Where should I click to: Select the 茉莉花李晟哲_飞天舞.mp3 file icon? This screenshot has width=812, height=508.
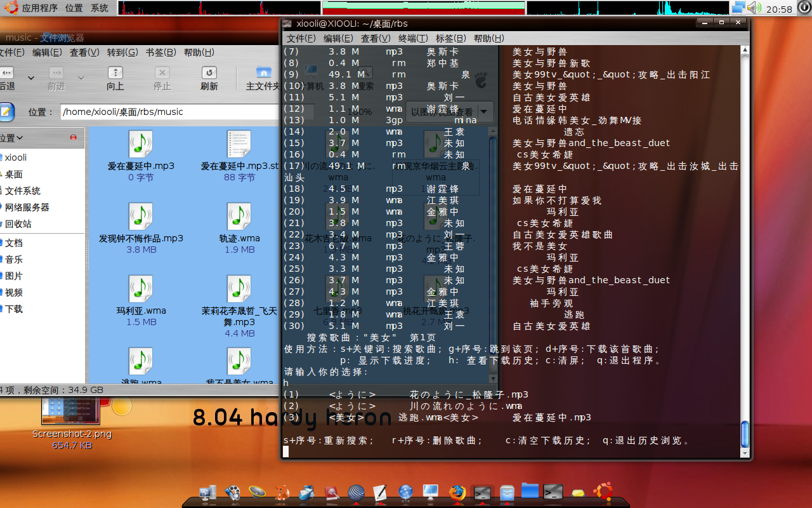(x=239, y=288)
